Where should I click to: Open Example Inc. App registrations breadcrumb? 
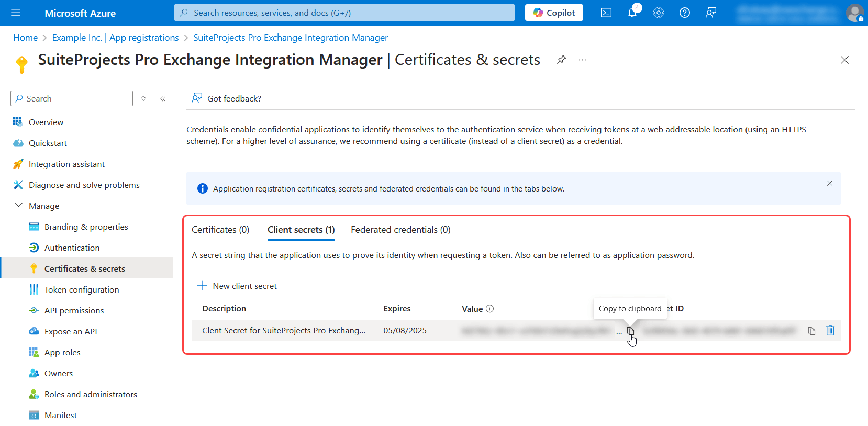coord(115,38)
